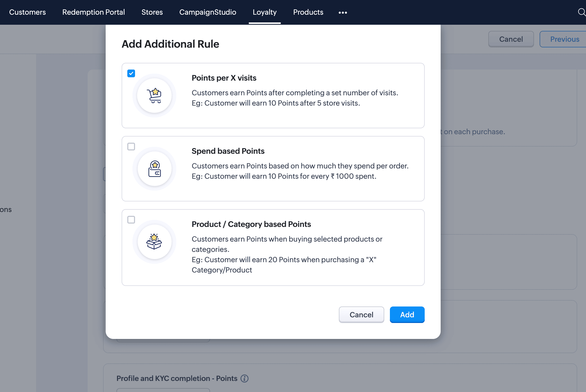Click the Points per X visits title

click(x=224, y=78)
